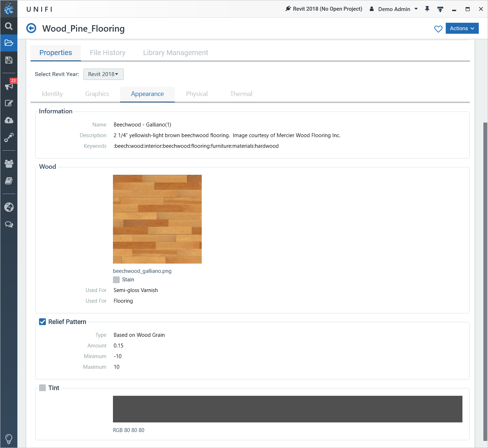Enable the Tint checkbox
The image size is (488, 448).
[42, 388]
